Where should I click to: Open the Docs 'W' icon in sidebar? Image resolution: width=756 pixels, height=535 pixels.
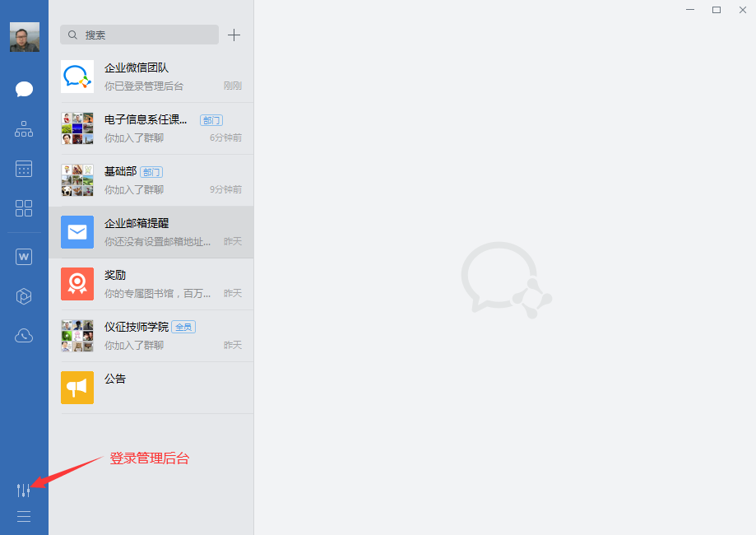(x=24, y=257)
